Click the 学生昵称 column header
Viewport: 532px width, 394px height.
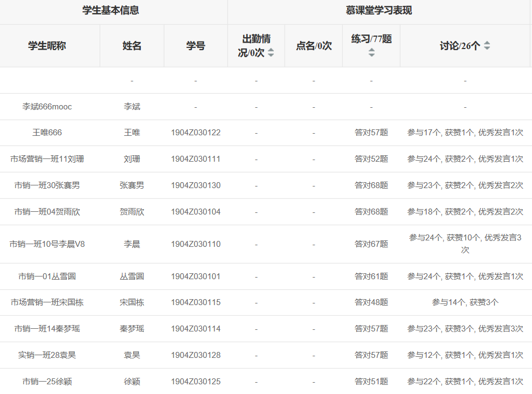coord(47,46)
